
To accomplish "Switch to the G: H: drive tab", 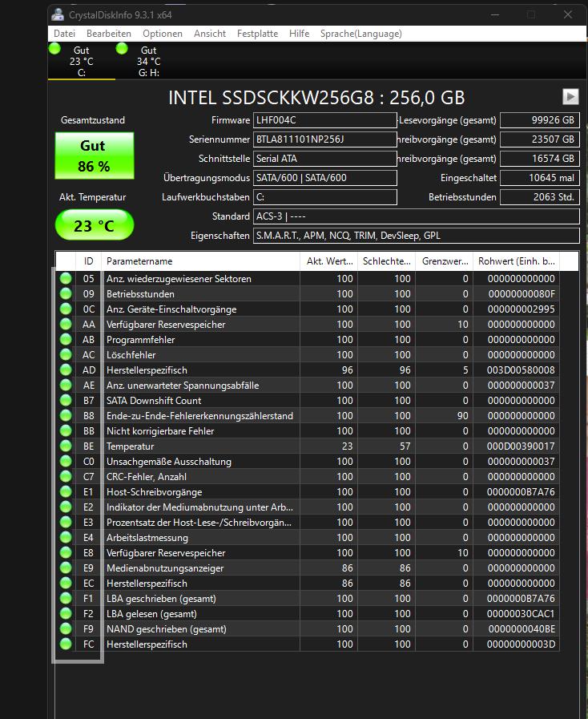I will pos(148,61).
